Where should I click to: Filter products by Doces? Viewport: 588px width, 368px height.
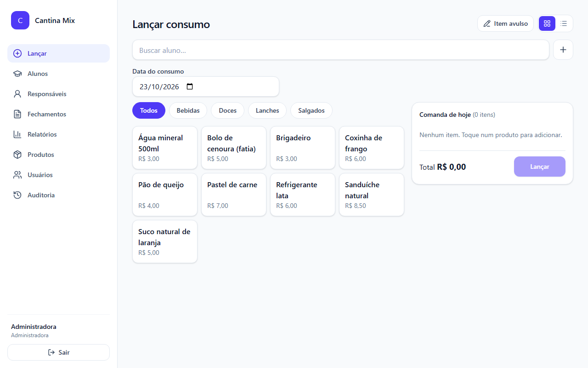click(x=228, y=110)
